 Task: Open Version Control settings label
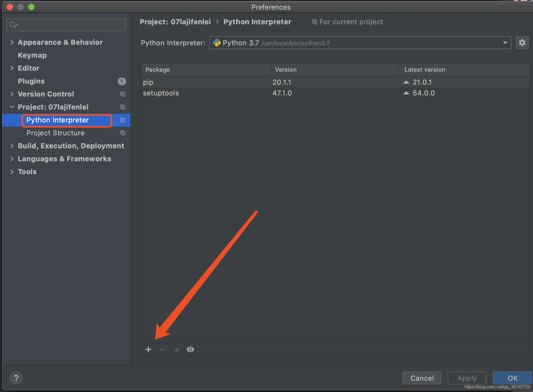point(46,94)
